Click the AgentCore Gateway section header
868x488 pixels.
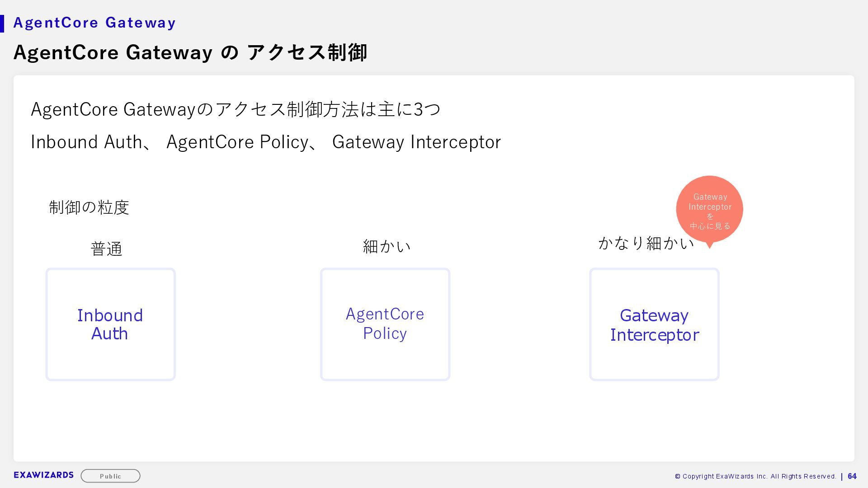click(94, 23)
